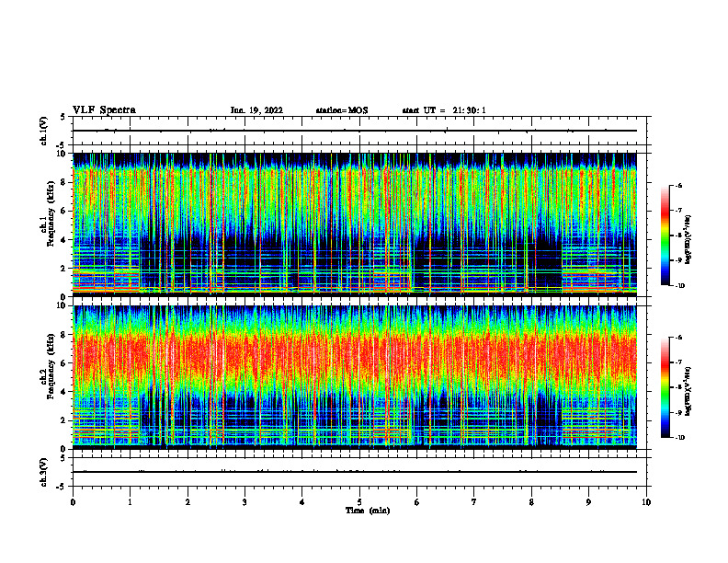Viewport: 728px width, 563px height.
Task: Click the ch.1 voltage waveform trace
Action: tap(355, 131)
